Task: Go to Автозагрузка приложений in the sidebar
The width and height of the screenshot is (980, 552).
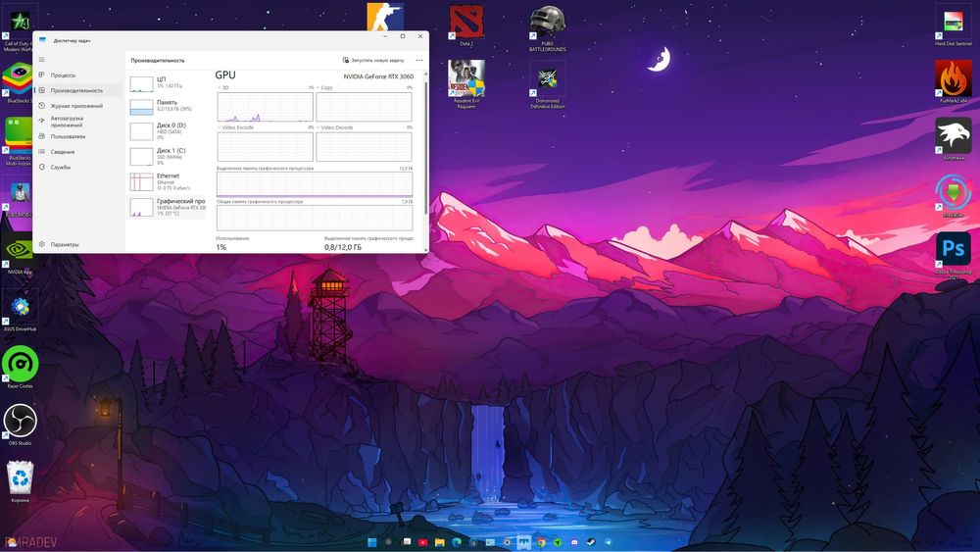Action: 78,122
